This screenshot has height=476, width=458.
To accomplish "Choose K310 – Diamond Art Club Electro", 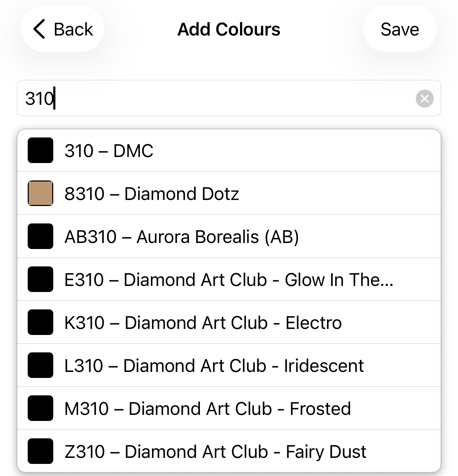I will point(203,323).
